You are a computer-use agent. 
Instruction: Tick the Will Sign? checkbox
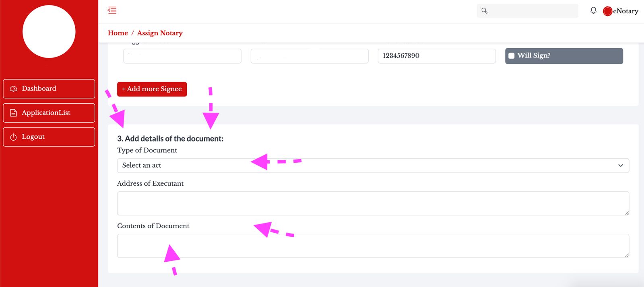point(512,56)
